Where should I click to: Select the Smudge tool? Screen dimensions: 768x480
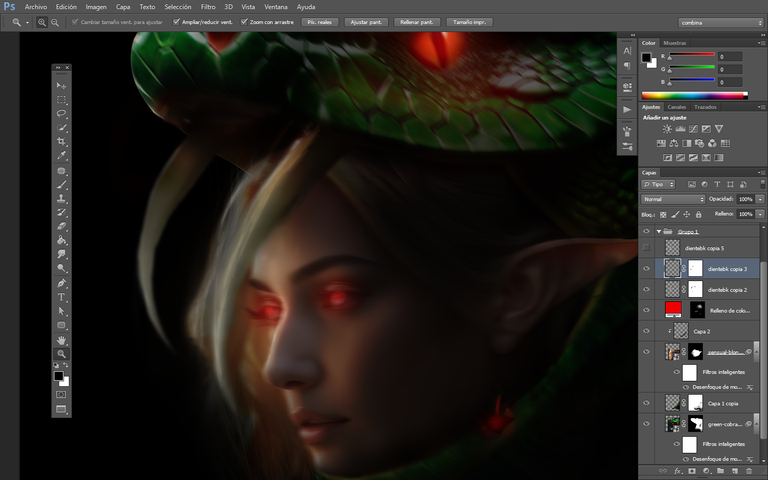[x=61, y=254]
